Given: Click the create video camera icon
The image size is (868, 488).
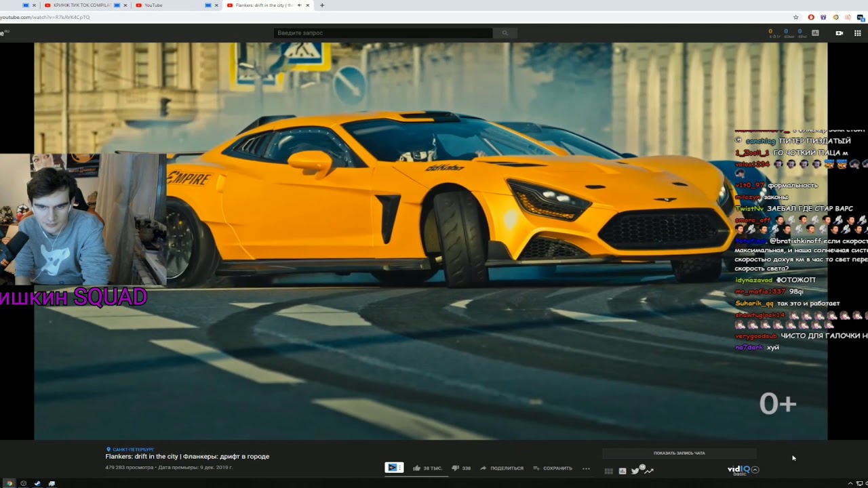Looking at the screenshot, I should 839,33.
